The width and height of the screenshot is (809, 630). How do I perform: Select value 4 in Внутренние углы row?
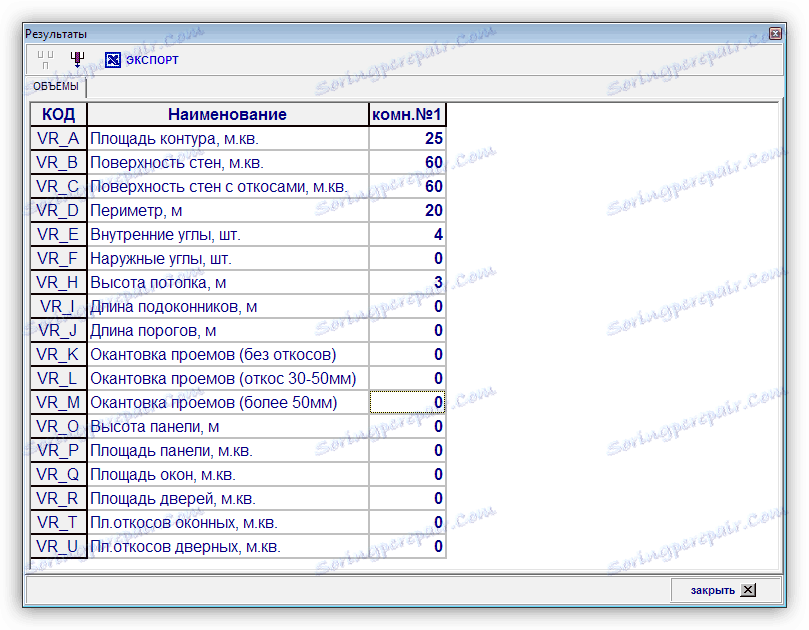[407, 235]
